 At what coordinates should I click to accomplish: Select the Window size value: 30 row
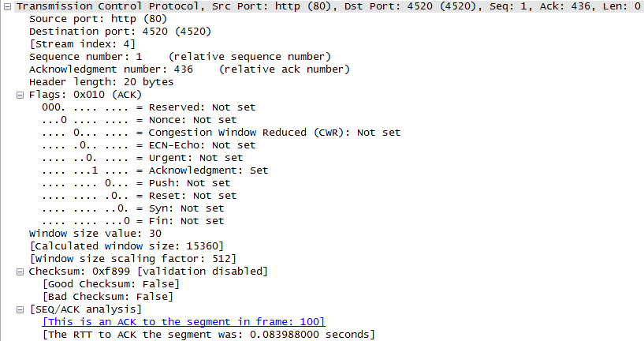tap(95, 234)
